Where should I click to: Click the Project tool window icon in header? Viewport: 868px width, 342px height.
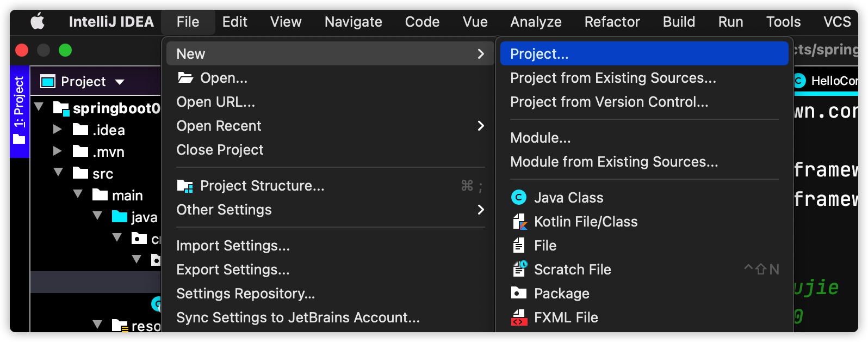[x=48, y=82]
